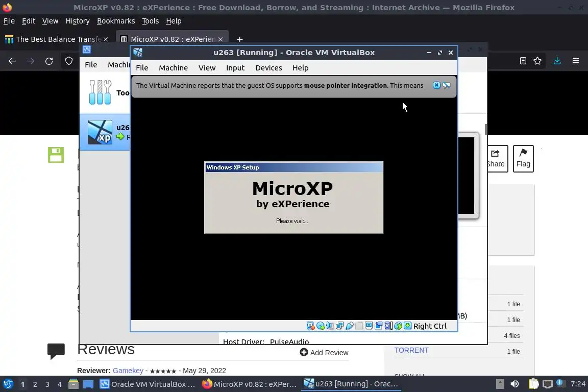Close The Best Balance Transfer tab
The image size is (588, 392).
pos(106,39)
